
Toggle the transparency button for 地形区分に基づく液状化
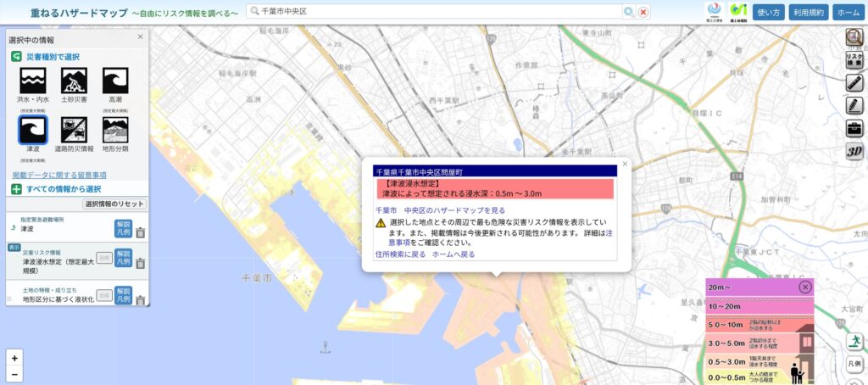coord(104,295)
